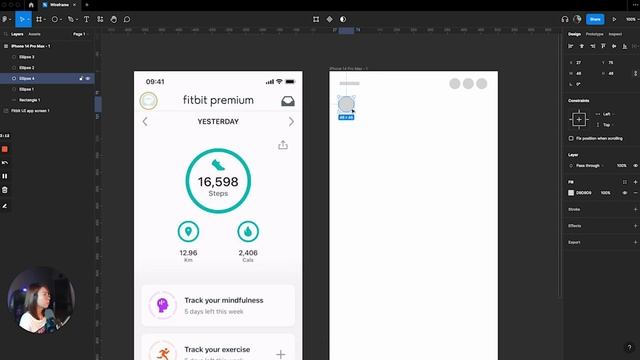Image resolution: width=640 pixels, height=360 pixels.
Task: Select the Text tool
Action: (87, 19)
